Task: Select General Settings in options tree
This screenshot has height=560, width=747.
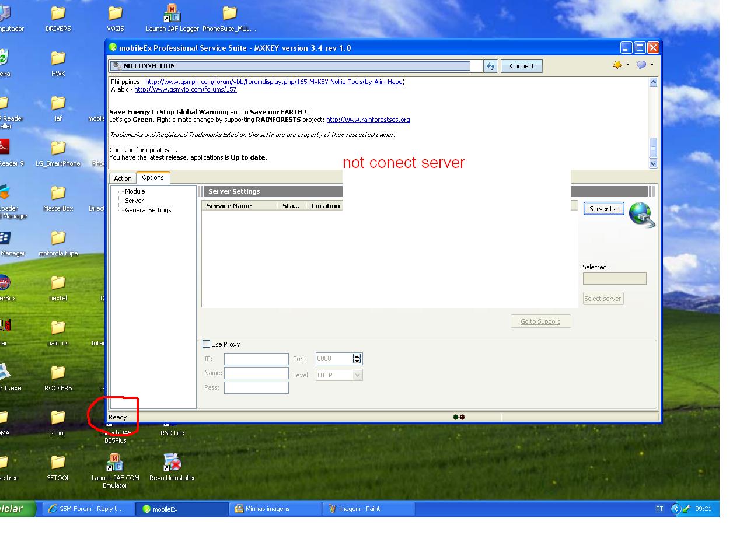Action: click(x=148, y=210)
